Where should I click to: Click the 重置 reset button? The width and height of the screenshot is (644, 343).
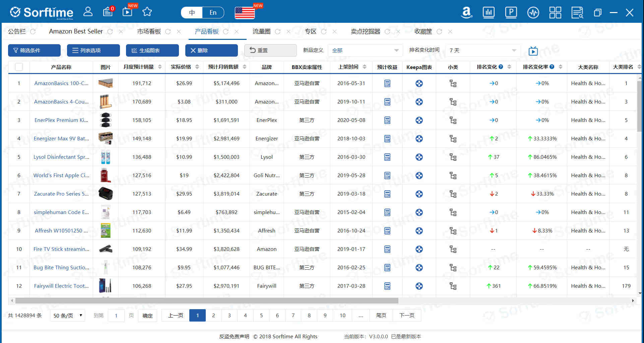click(270, 51)
